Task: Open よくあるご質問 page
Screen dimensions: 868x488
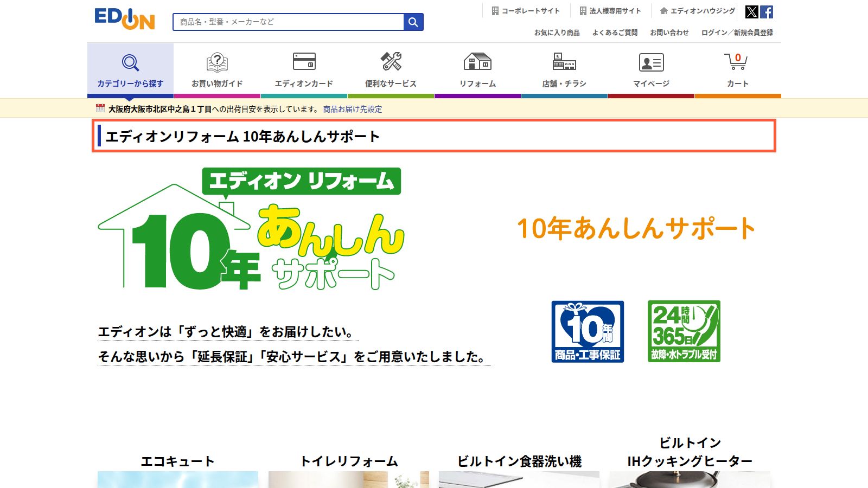Action: pos(615,33)
